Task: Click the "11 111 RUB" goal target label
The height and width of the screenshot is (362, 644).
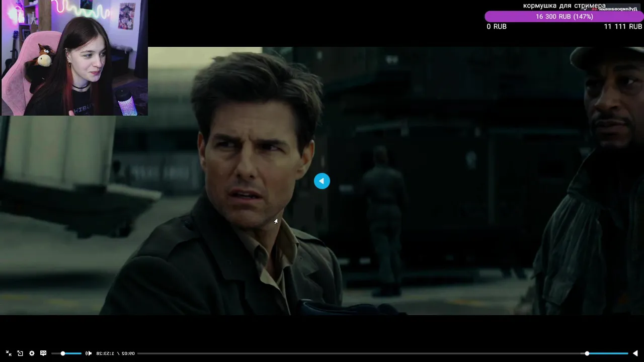Action: [x=623, y=27]
